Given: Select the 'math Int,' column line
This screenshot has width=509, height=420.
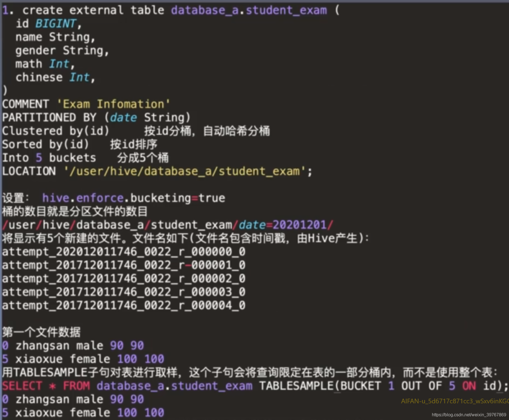Looking at the screenshot, I should pos(45,64).
